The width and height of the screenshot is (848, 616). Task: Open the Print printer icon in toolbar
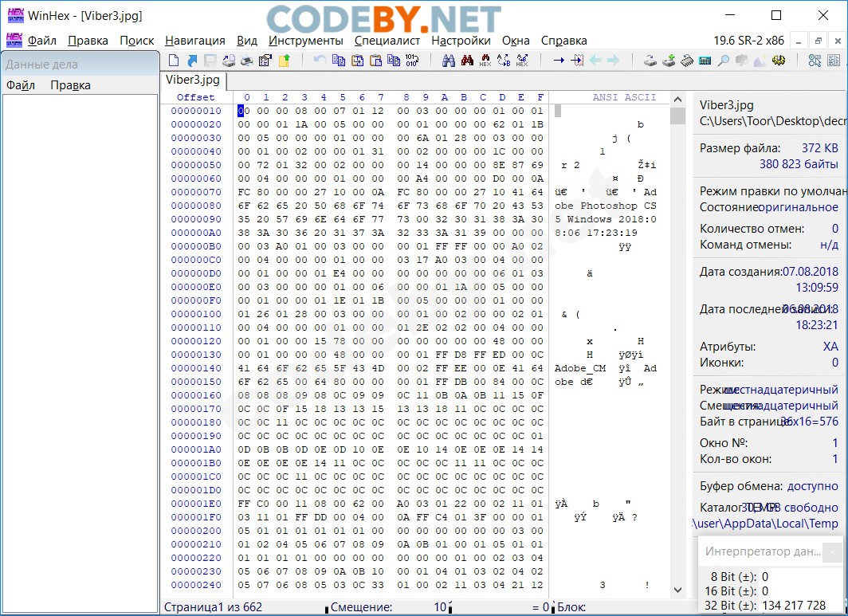(246, 60)
